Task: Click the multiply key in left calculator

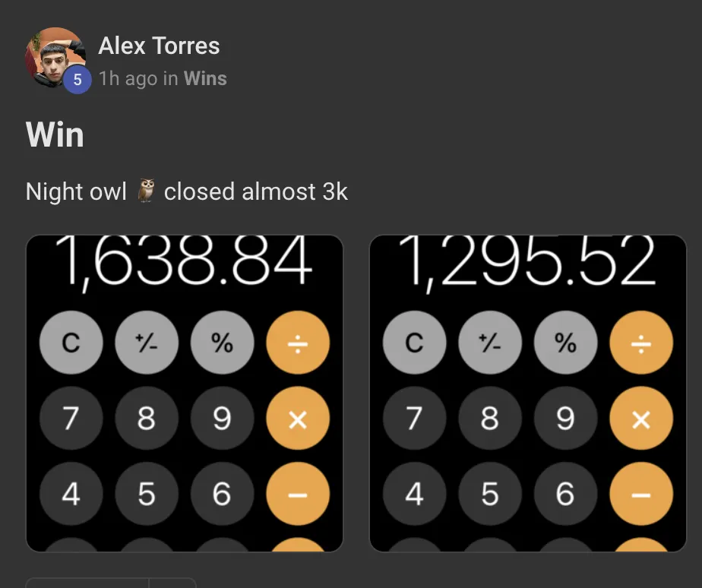Action: tap(298, 419)
